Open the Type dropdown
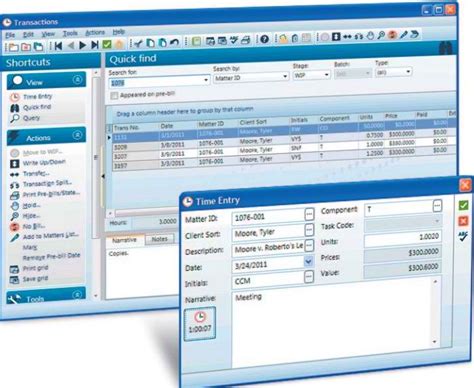 (x=408, y=72)
